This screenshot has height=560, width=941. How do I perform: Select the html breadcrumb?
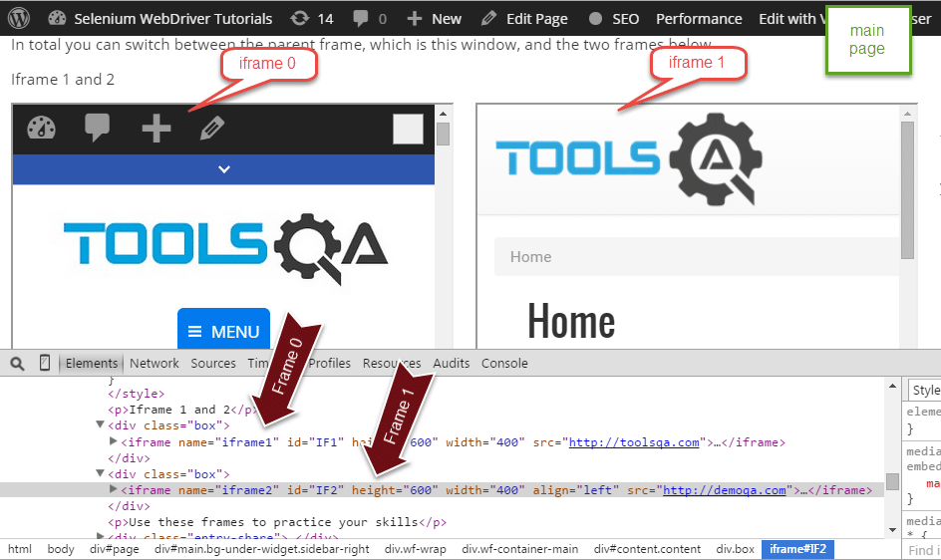(20, 549)
